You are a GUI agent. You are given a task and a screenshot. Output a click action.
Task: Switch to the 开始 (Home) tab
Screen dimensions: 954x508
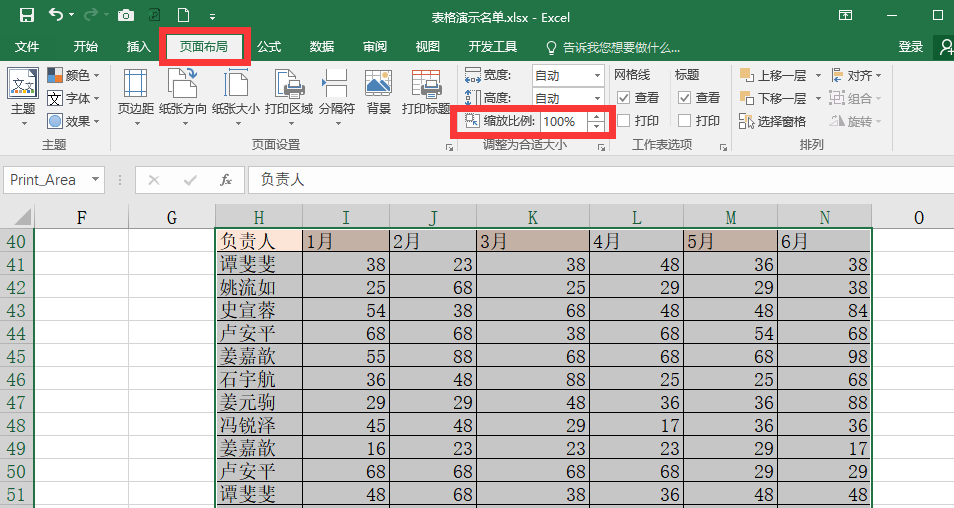[x=86, y=47]
